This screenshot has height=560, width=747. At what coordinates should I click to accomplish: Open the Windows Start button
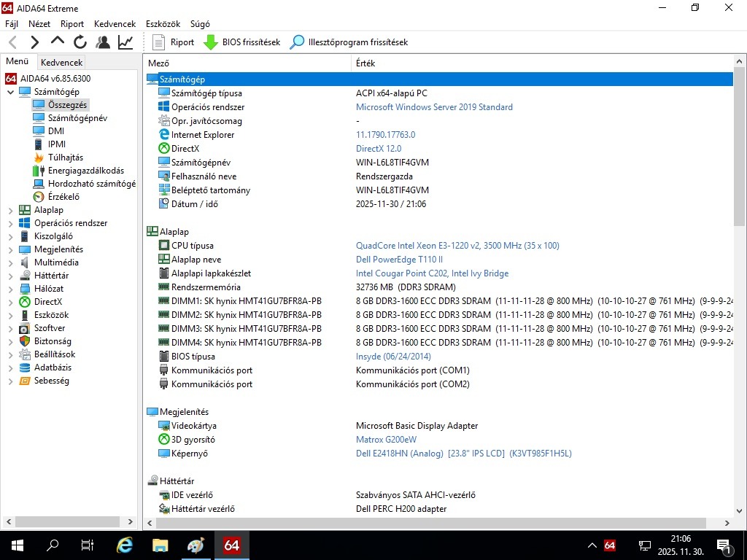(18, 545)
